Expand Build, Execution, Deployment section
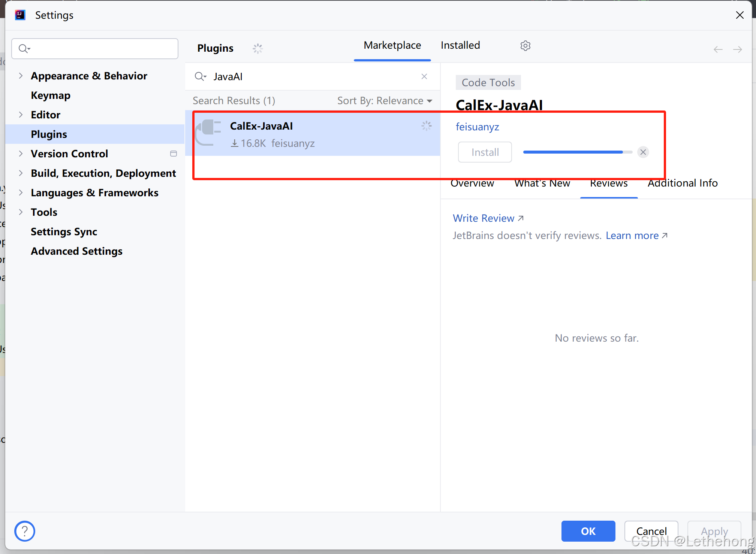This screenshot has height=554, width=756. (x=21, y=173)
